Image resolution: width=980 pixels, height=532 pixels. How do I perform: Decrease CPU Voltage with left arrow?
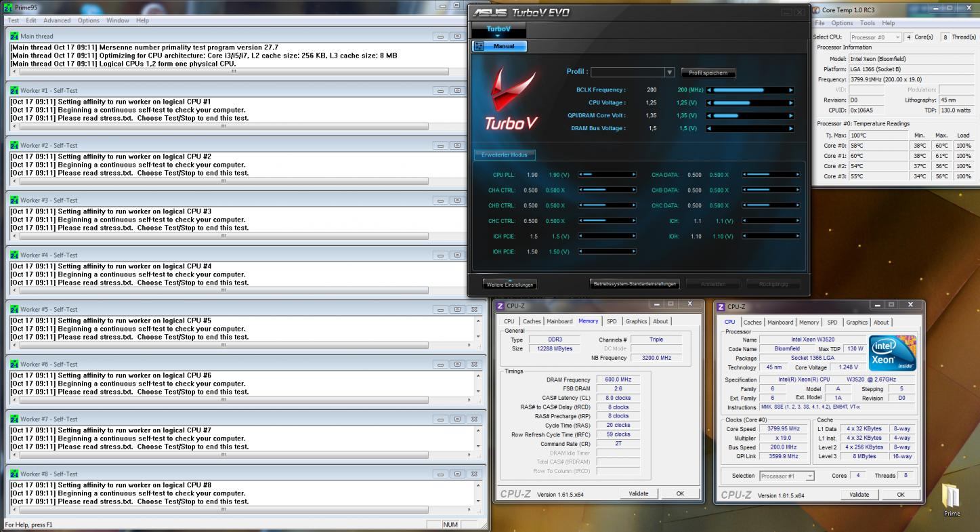click(x=709, y=102)
